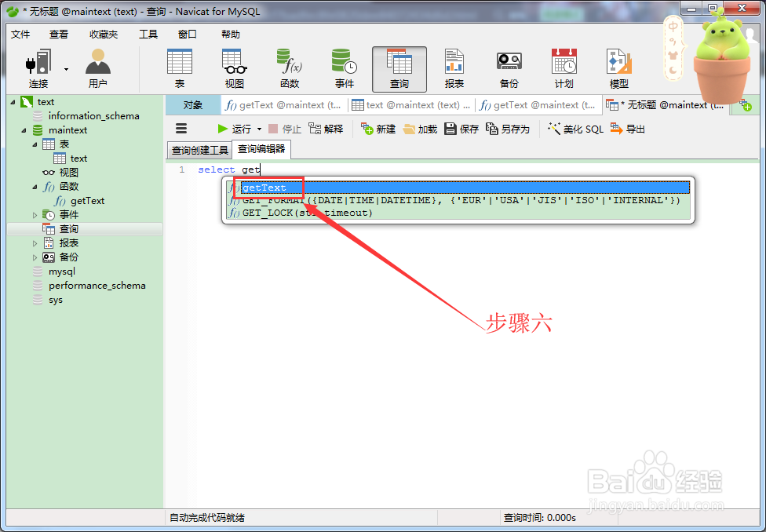Viewport: 766px width, 532px height.
Task: Choose GET_LOCK from autocomplete list
Action: pyautogui.click(x=458, y=213)
